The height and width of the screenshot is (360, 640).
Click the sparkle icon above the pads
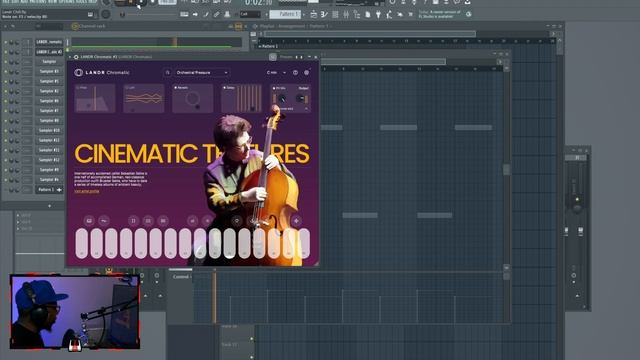tap(296, 221)
